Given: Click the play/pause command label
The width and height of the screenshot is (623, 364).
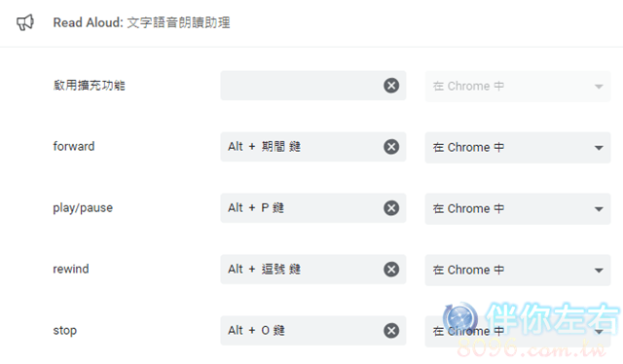Looking at the screenshot, I should (83, 208).
